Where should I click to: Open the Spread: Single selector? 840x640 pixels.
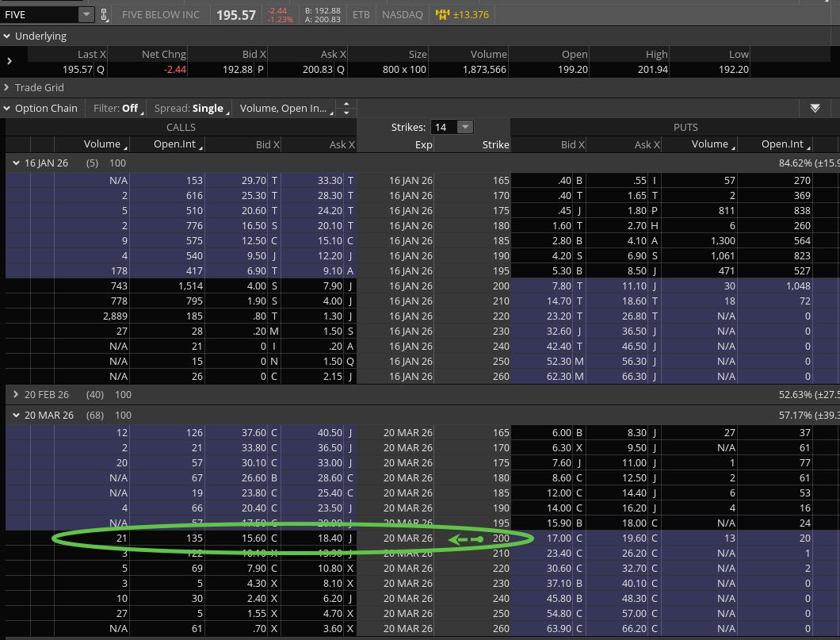tap(190, 109)
